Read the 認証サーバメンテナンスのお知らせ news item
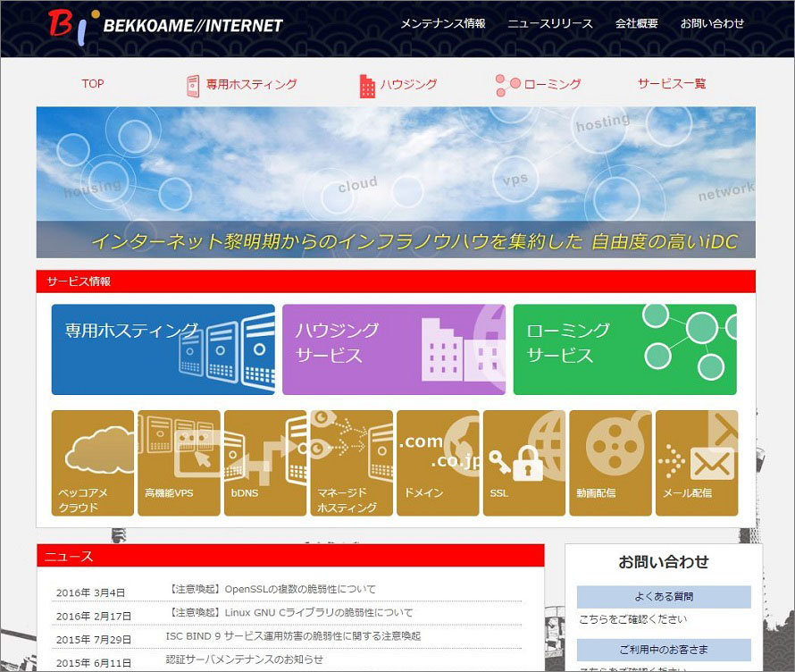795x672 pixels. pos(245,659)
